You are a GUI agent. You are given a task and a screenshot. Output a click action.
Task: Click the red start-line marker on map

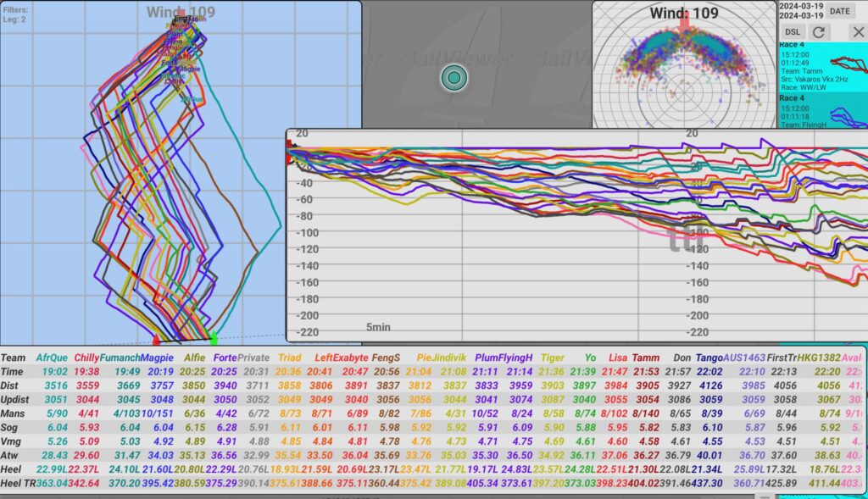pyautogui.click(x=156, y=338)
